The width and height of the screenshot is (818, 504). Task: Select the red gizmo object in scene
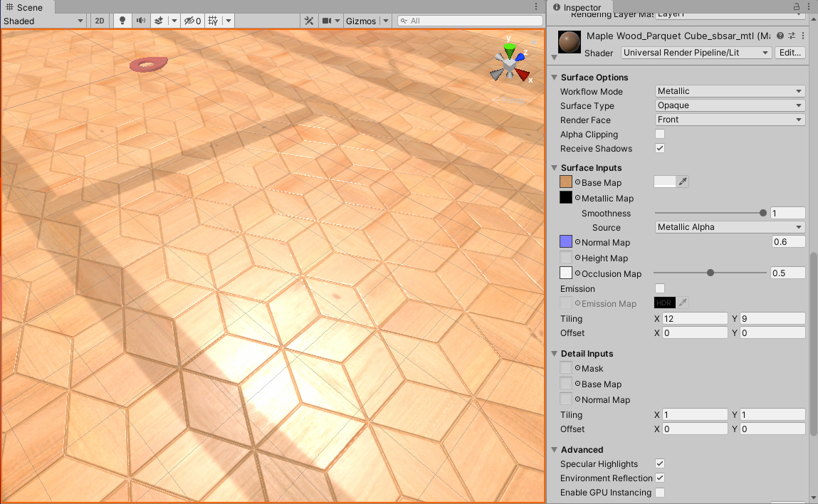click(x=149, y=64)
